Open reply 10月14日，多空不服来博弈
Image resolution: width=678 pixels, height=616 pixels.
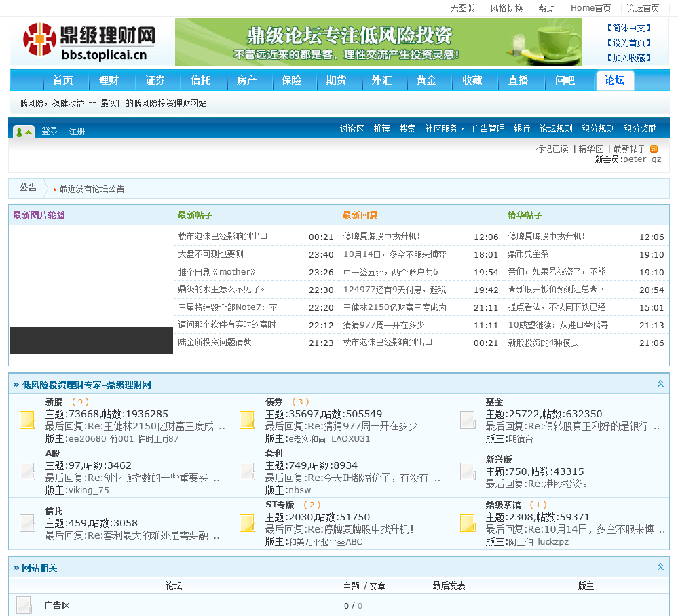coord(394,254)
